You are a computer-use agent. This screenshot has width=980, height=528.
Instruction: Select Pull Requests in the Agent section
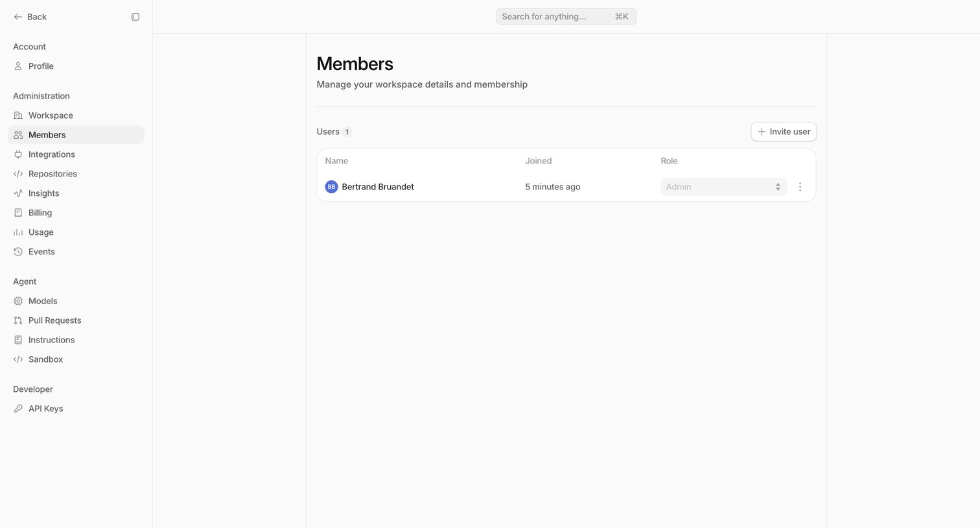tap(76, 320)
